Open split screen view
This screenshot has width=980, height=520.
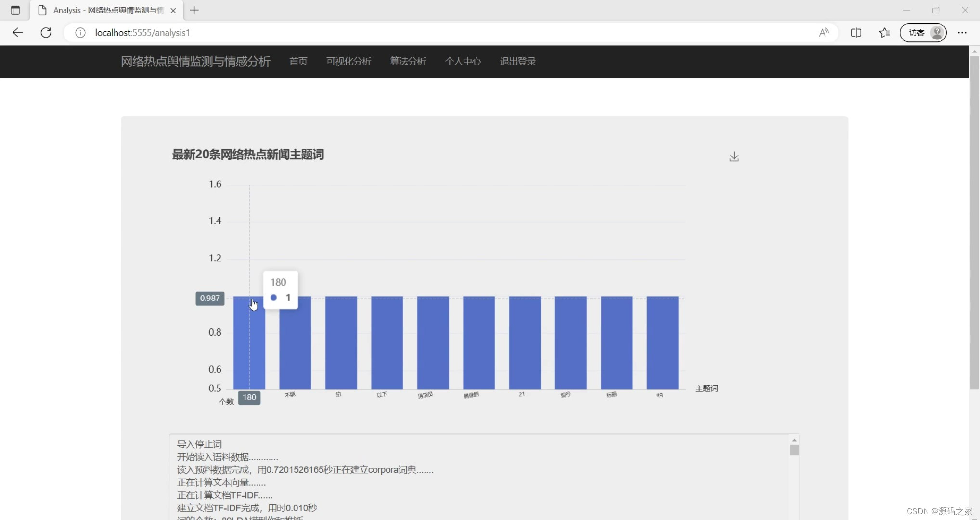click(x=856, y=33)
